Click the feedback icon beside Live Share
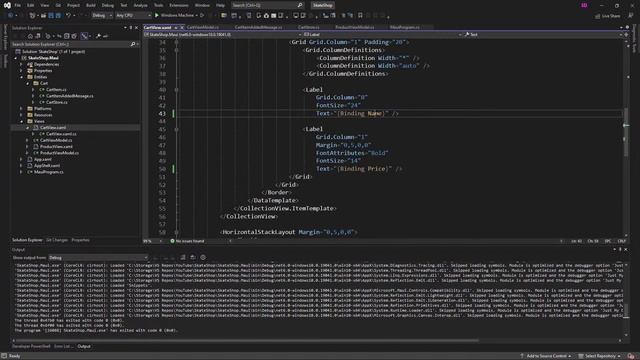 click(x=631, y=16)
